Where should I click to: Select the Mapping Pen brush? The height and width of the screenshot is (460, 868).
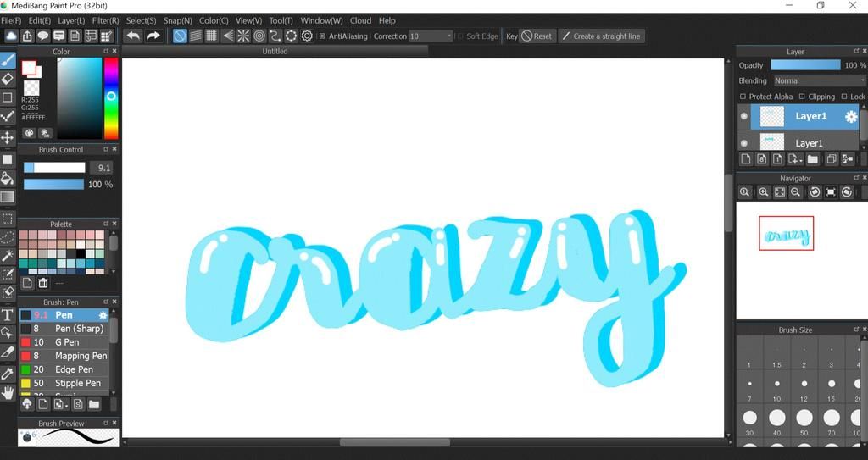coord(64,356)
